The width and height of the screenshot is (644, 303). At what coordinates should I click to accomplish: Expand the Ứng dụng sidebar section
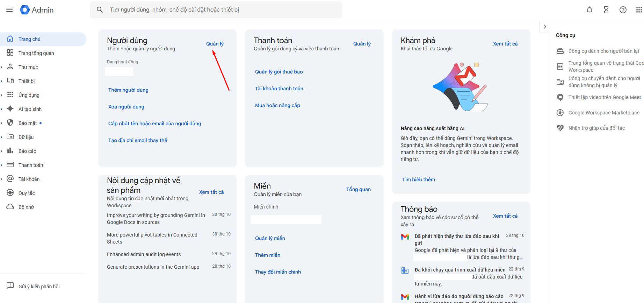(2, 95)
